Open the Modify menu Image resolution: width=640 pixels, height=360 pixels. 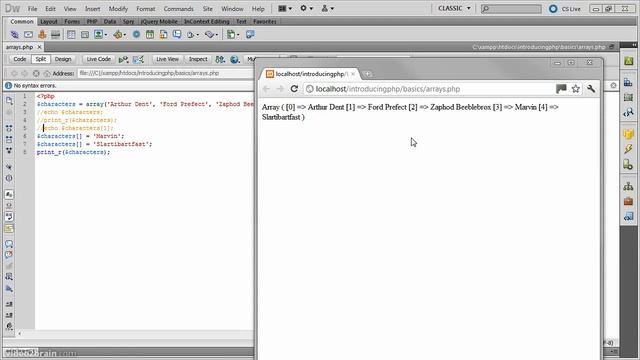click(x=118, y=9)
